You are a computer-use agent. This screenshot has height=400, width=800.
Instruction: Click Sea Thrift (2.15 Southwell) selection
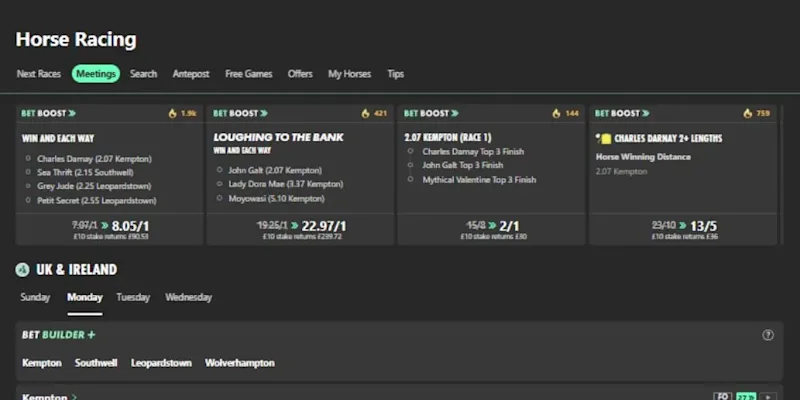click(85, 172)
